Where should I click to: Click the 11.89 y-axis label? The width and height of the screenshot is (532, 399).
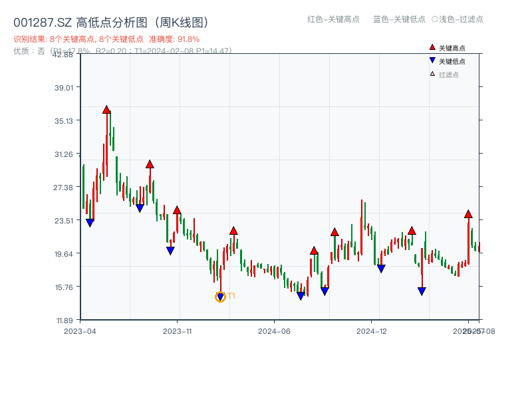coord(65,321)
